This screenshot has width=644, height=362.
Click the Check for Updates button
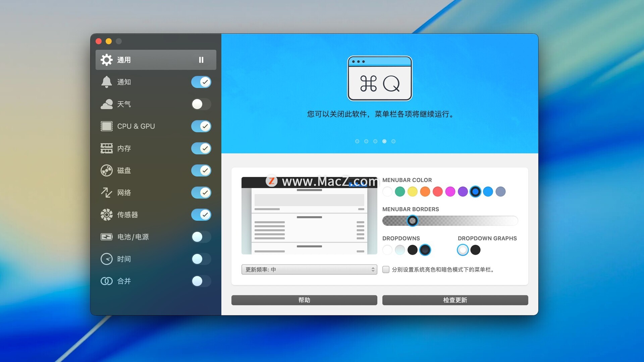455,300
